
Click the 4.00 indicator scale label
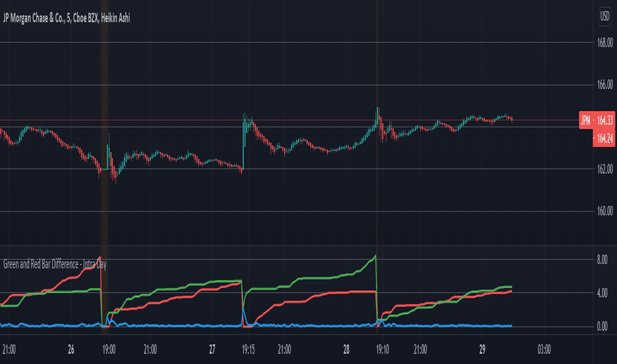click(602, 293)
